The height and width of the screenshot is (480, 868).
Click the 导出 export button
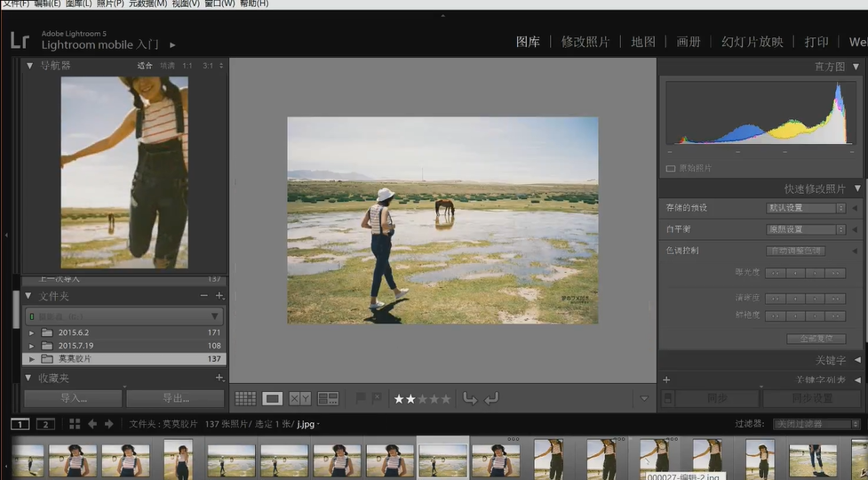[x=176, y=398]
